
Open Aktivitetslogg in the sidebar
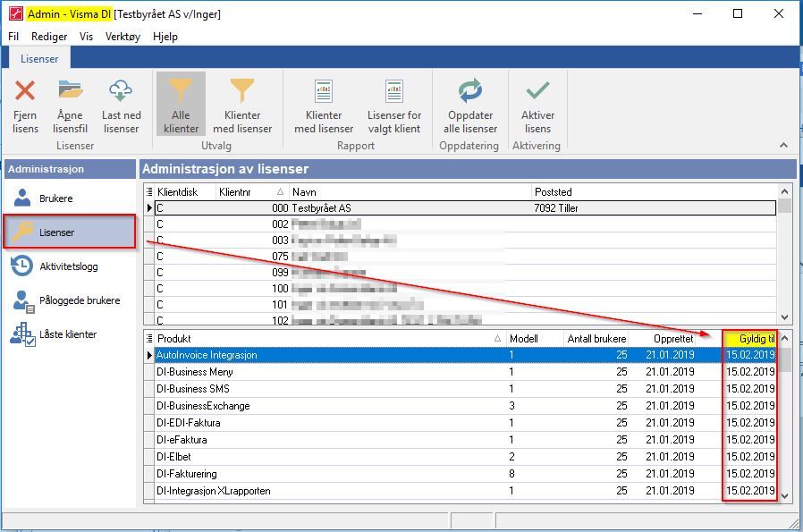pos(70,266)
